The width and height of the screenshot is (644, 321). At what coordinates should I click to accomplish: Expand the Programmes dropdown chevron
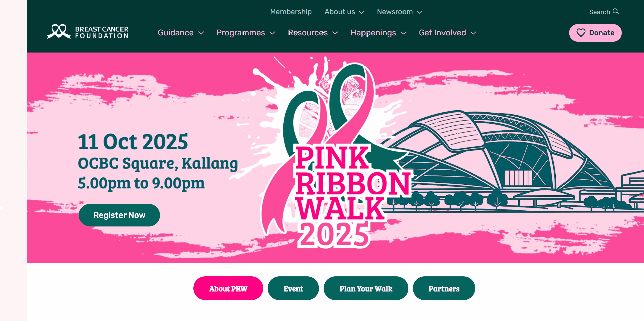(272, 33)
